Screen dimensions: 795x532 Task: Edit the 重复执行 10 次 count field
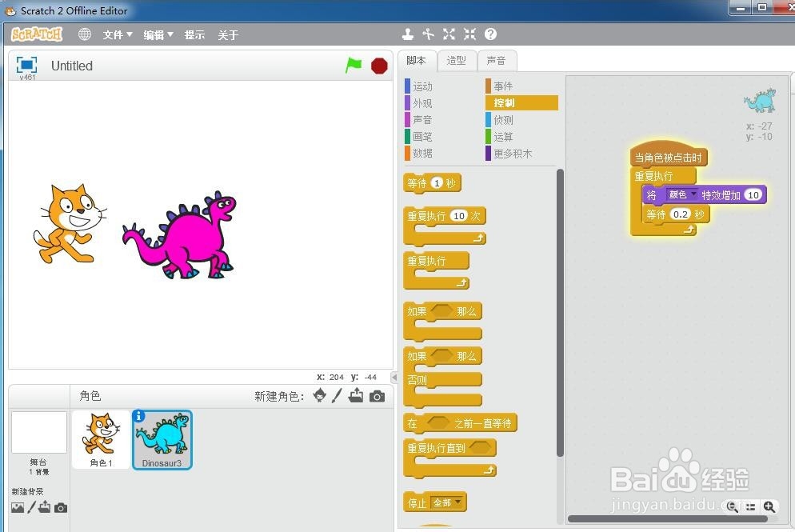point(459,216)
